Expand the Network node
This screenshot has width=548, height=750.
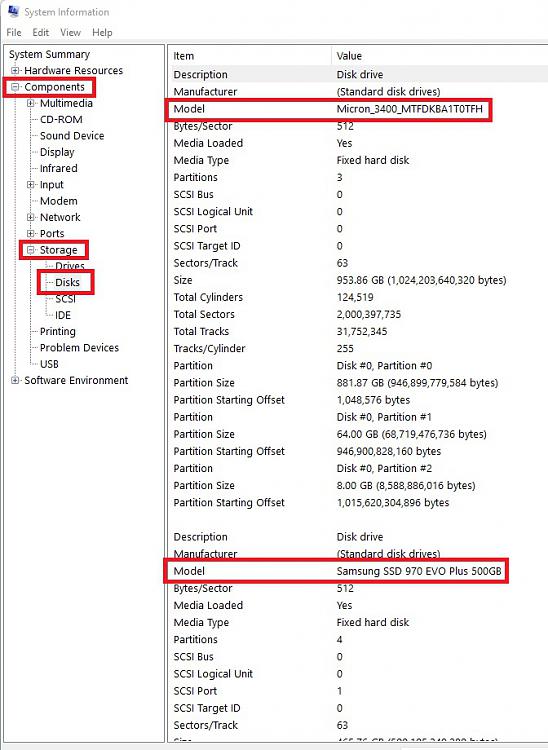pyautogui.click(x=31, y=217)
